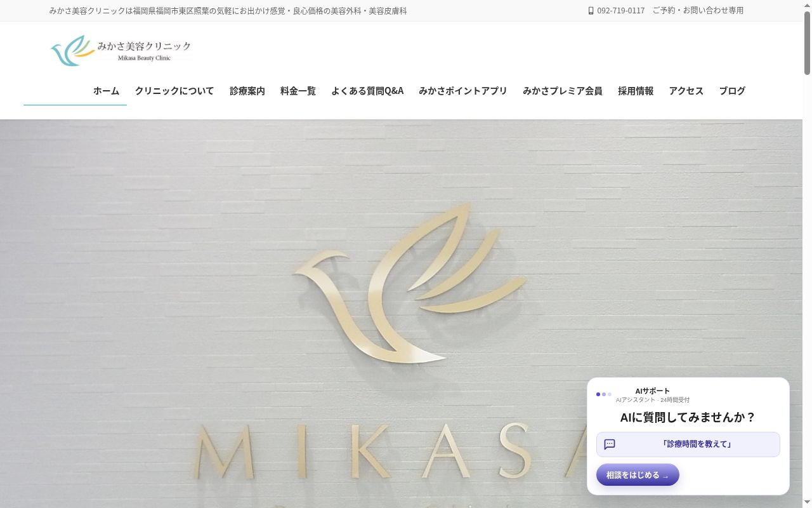
Task: Click the みかさ美容クリニック logo text
Action: click(x=144, y=46)
